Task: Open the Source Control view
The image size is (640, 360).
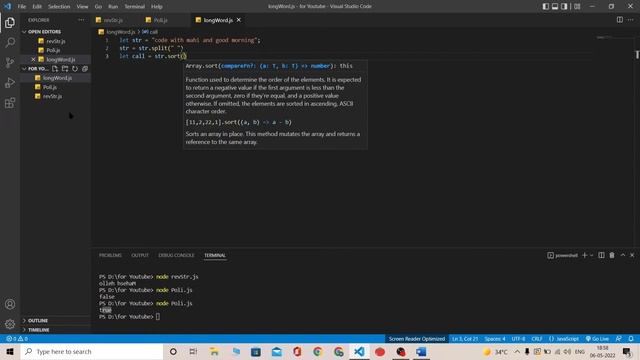Action: (x=10, y=62)
